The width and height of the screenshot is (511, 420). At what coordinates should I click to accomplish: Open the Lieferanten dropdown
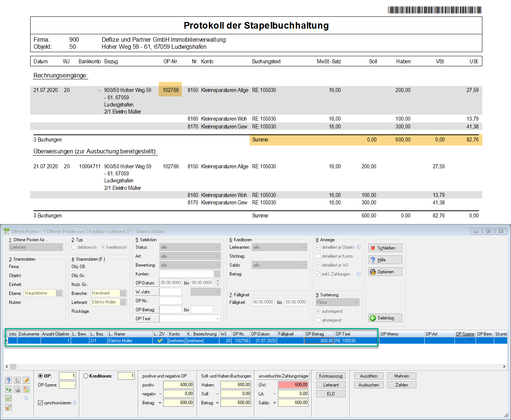279,247
